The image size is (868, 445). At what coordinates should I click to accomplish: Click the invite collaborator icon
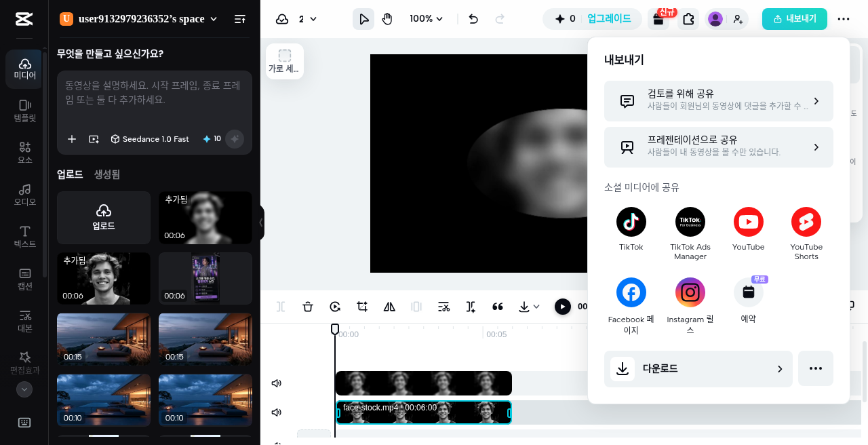pos(738,19)
